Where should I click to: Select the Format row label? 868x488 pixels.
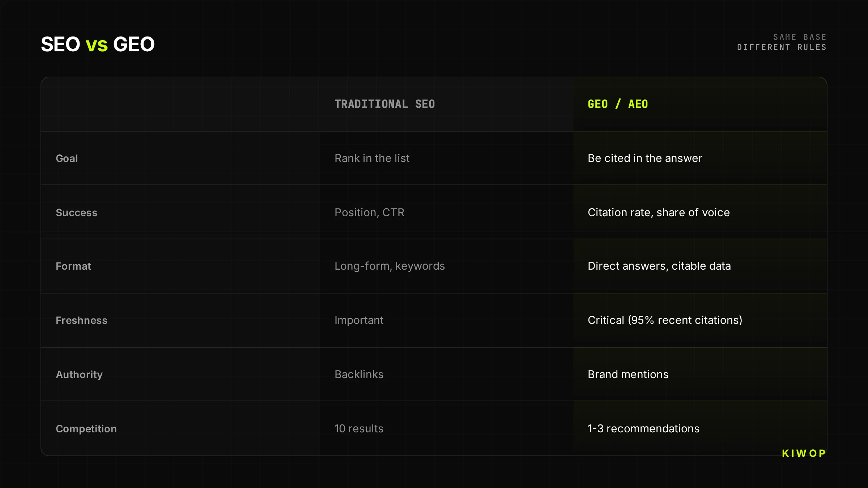click(73, 266)
